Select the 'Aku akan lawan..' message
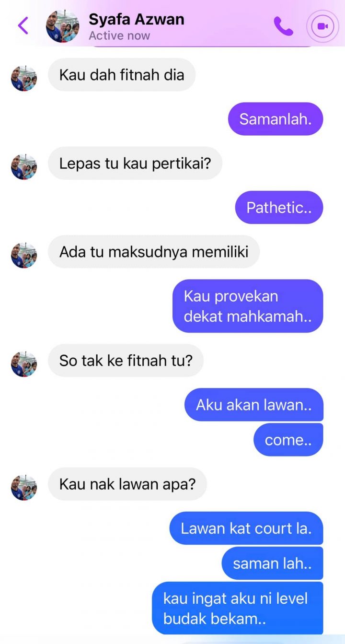The image size is (345, 644). 254,405
